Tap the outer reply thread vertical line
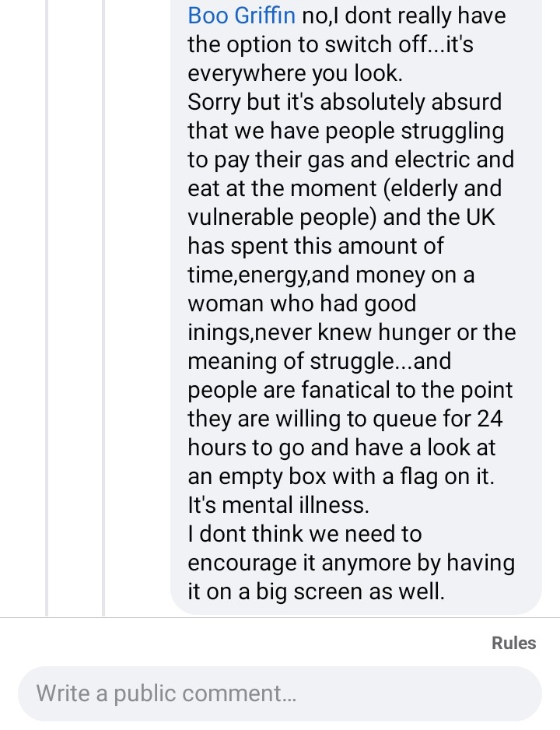560x730 pixels. tap(47, 307)
